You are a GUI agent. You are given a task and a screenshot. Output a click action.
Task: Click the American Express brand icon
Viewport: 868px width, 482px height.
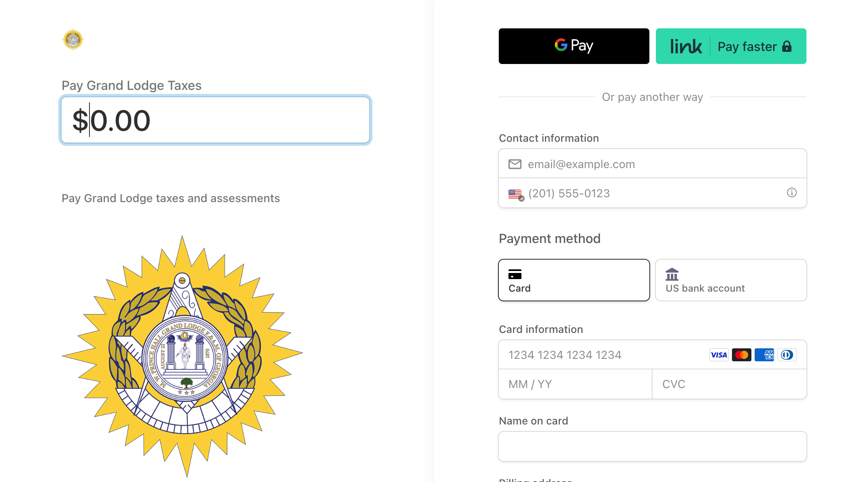764,355
